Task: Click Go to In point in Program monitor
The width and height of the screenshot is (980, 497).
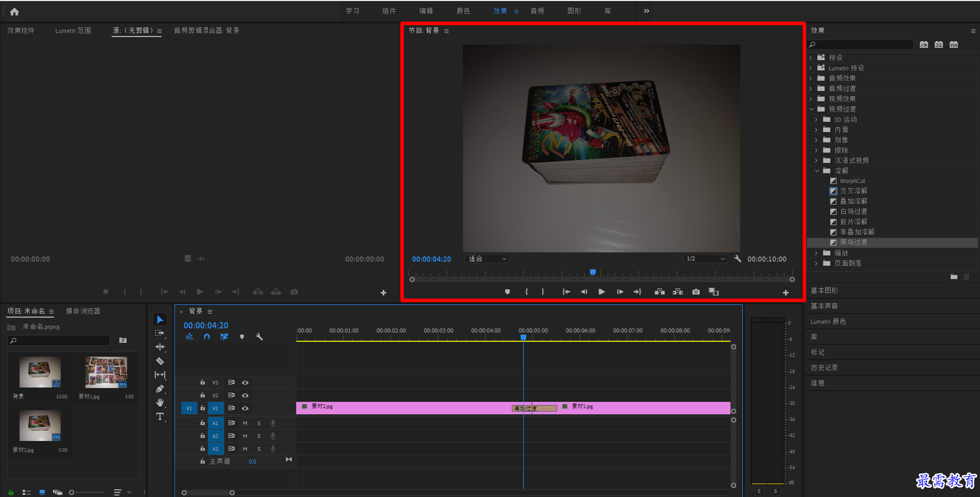Action: [566, 292]
